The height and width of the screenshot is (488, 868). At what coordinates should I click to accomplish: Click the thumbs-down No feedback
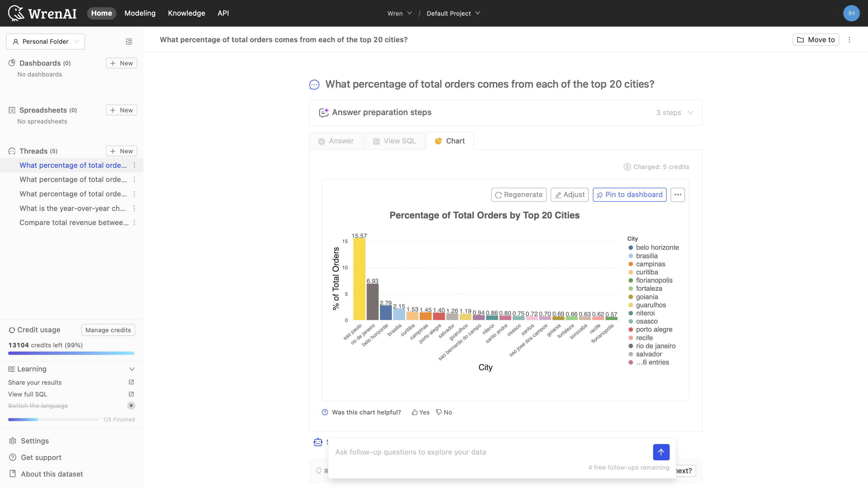[444, 412]
